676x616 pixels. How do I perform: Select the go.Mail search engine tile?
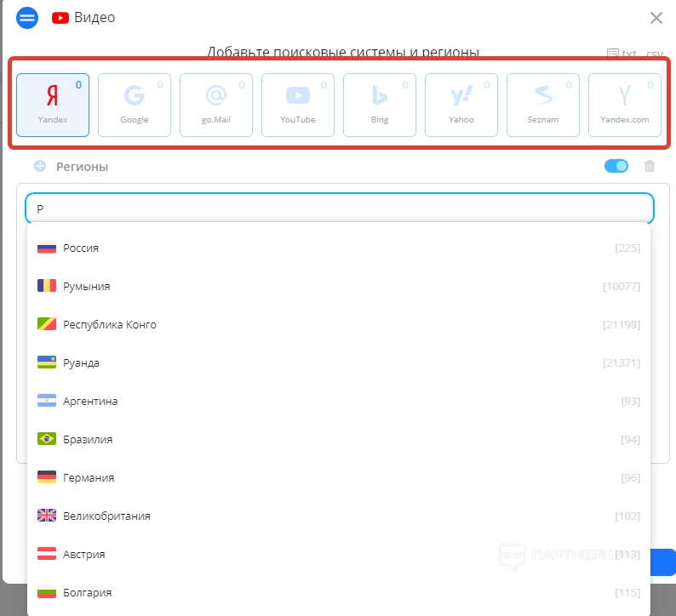point(216,106)
